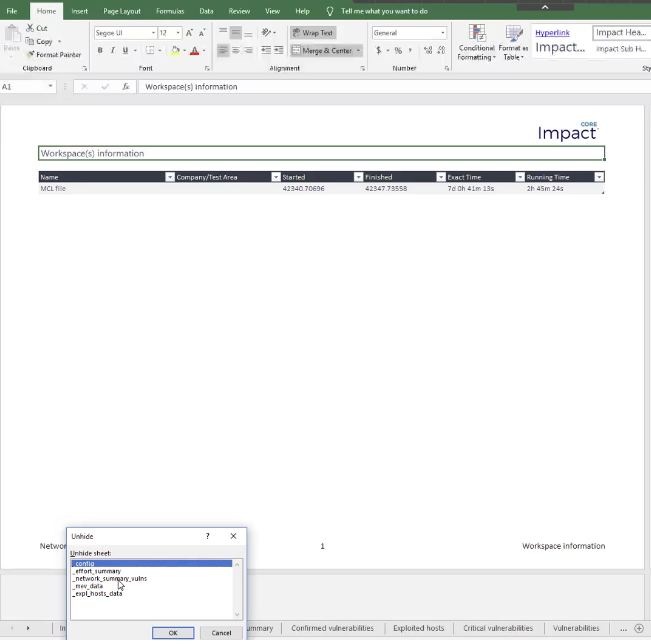Add a new sheet with plus icon
This screenshot has height=644, width=651.
[x=639, y=628]
